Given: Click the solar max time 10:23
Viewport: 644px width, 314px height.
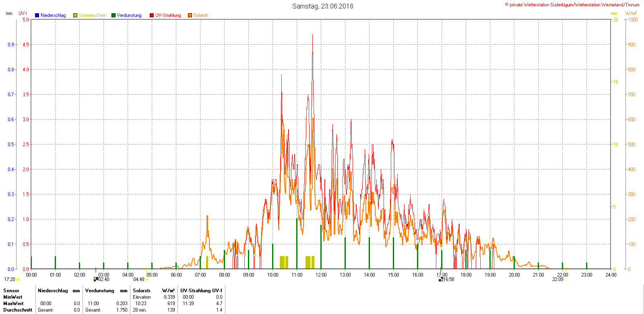Looking at the screenshot, I should click(x=141, y=304).
